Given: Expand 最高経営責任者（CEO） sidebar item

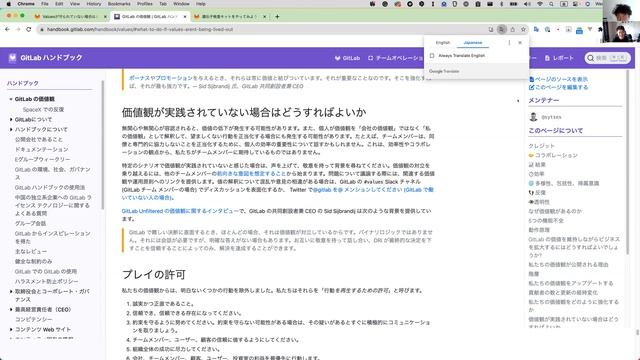Looking at the screenshot, I should click(x=11, y=309).
